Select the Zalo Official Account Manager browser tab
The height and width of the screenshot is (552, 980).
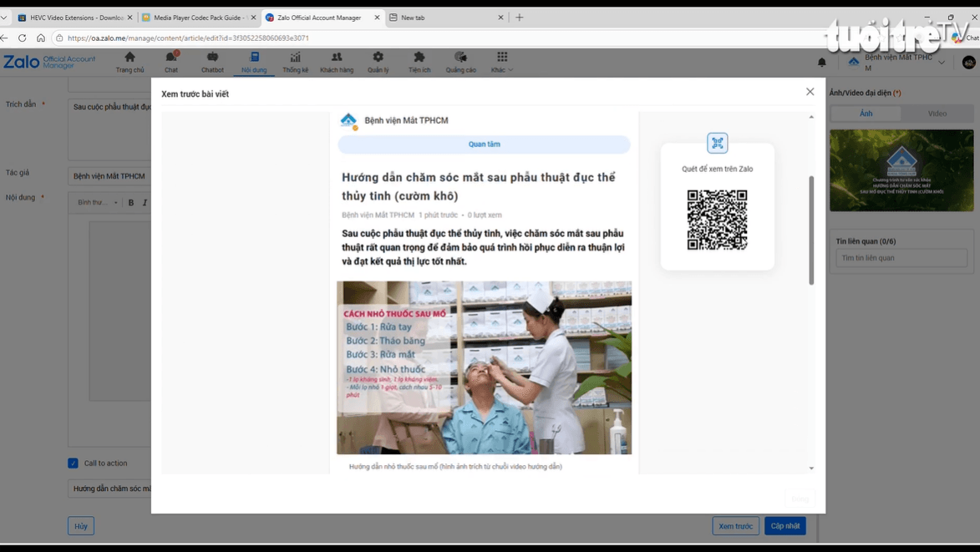(x=317, y=16)
